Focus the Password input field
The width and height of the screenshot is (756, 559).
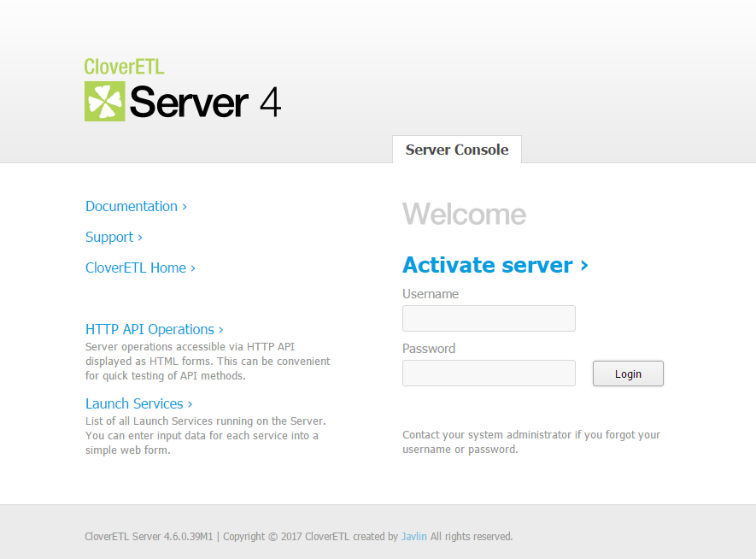pyautogui.click(x=489, y=373)
